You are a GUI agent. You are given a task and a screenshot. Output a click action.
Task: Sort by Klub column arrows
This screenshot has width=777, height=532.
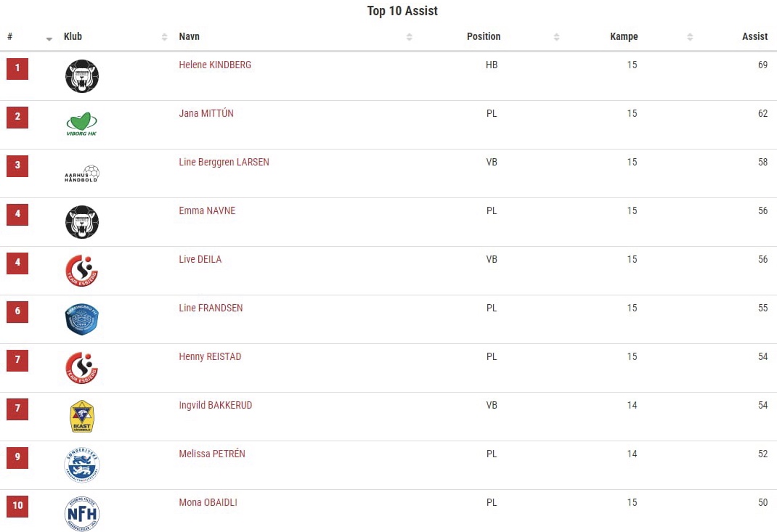(x=165, y=37)
